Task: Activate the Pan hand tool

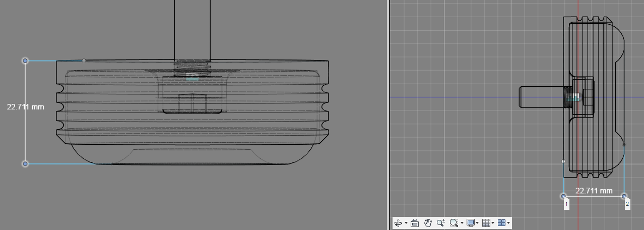Action: click(x=428, y=223)
